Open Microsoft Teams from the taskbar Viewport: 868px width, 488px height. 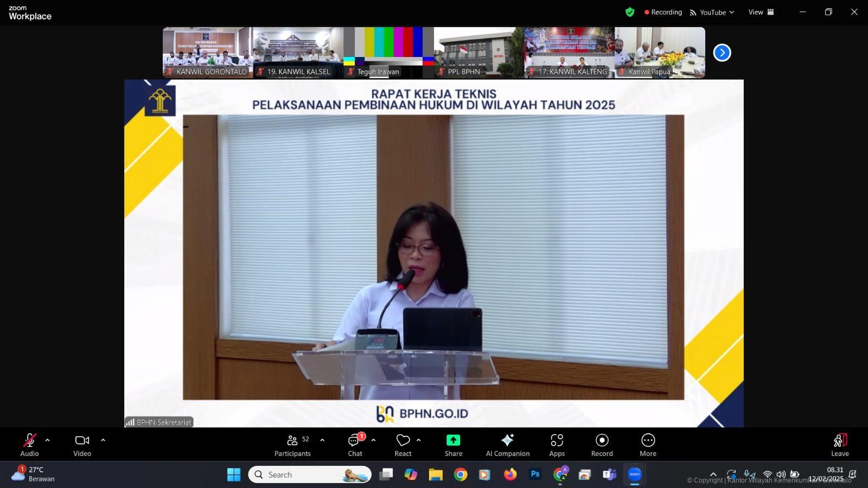coord(609,474)
